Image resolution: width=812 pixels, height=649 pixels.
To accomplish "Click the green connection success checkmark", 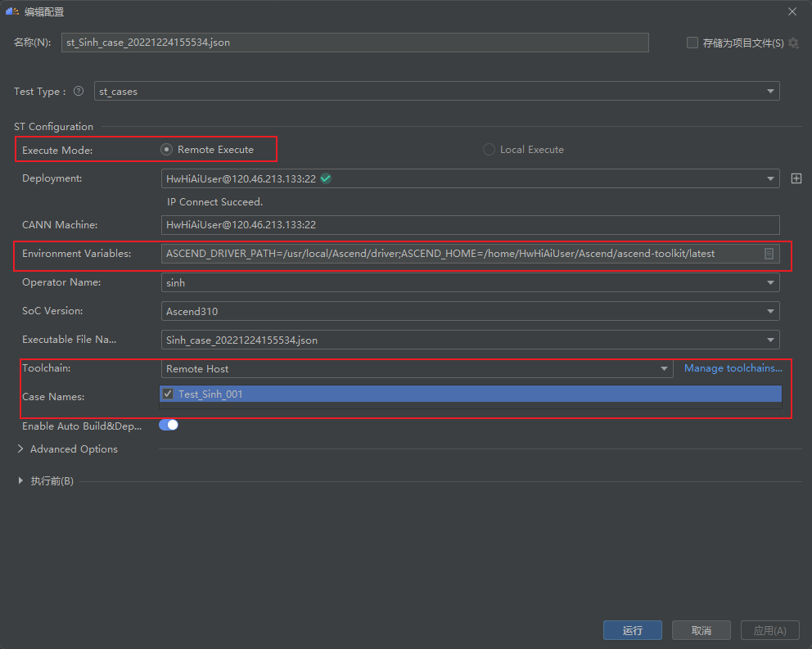I will click(x=326, y=178).
